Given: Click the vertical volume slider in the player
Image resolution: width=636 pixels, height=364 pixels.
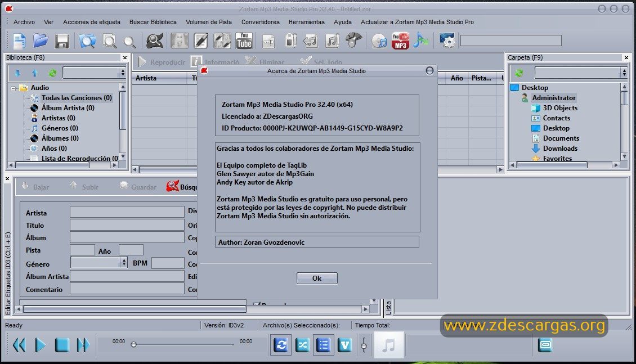Looking at the screenshot, I should point(364,345).
